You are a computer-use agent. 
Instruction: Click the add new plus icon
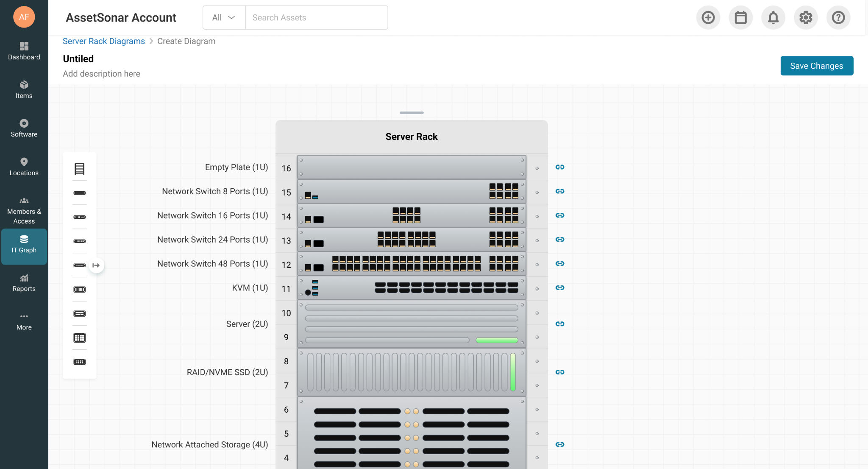click(708, 17)
